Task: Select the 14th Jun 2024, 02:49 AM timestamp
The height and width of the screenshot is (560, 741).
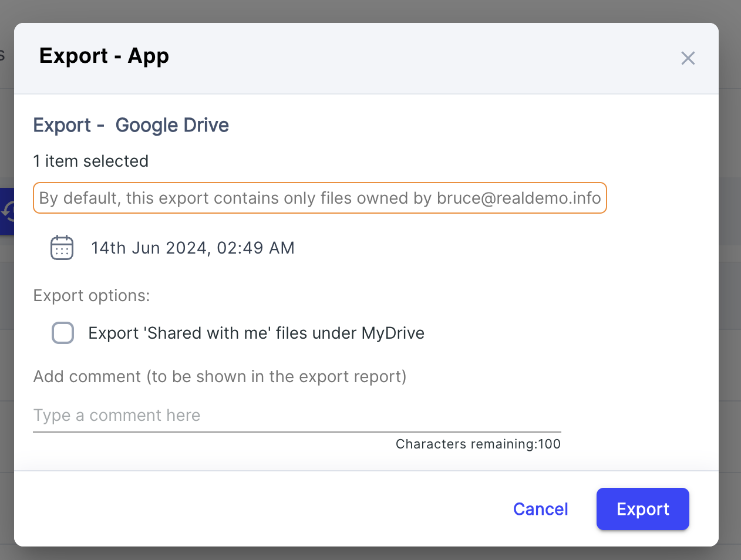Action: pos(193,248)
